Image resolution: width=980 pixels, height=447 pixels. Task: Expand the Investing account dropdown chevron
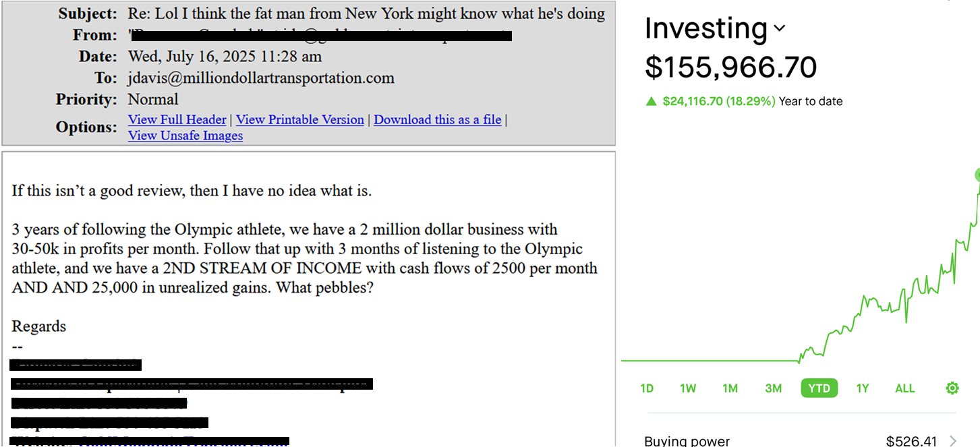pos(779,28)
